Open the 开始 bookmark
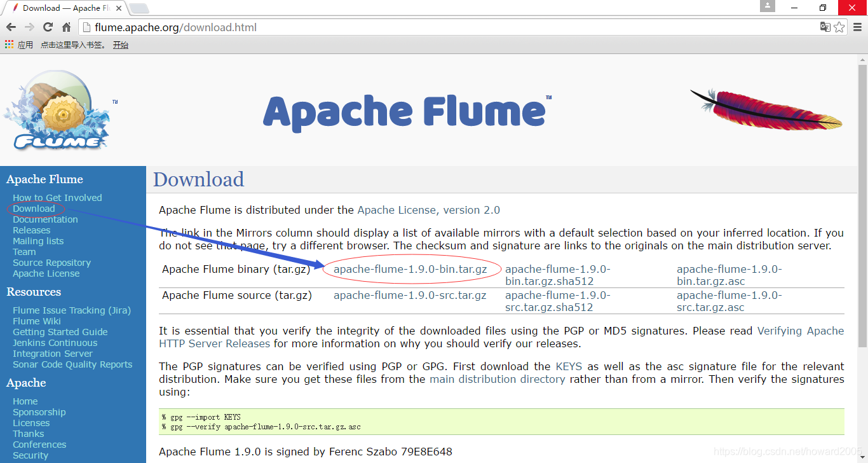 point(121,45)
